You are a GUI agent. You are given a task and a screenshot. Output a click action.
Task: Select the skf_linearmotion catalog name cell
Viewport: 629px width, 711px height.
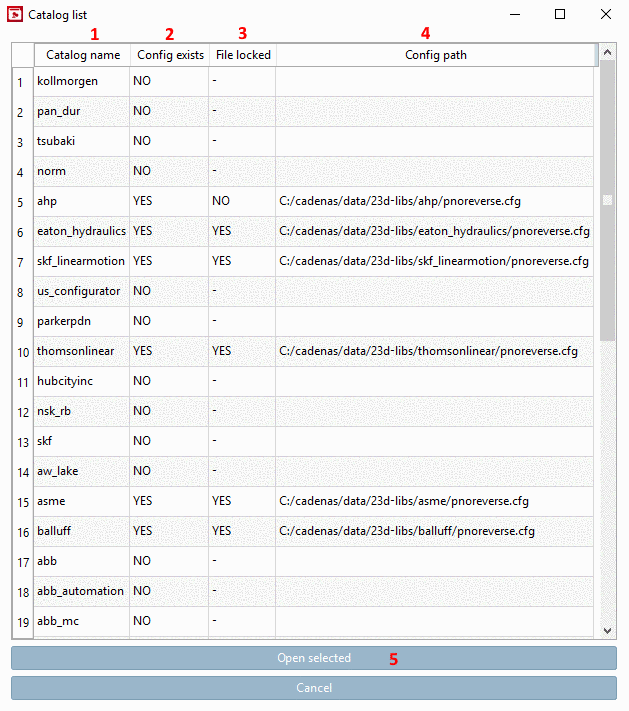[82, 261]
